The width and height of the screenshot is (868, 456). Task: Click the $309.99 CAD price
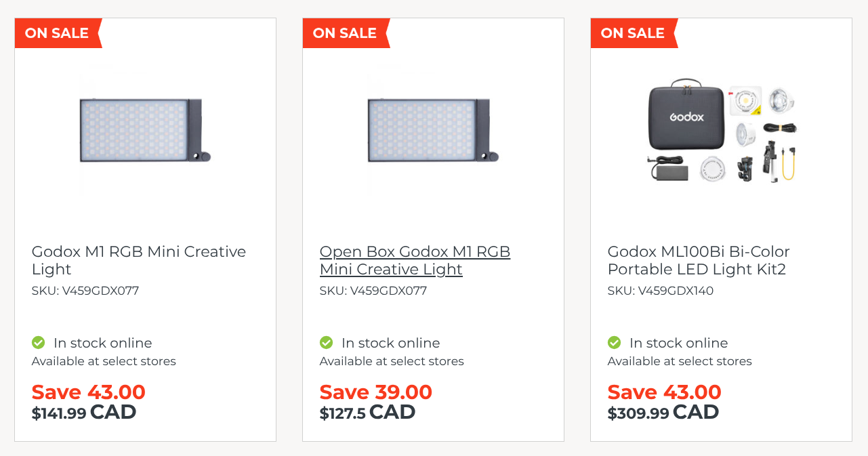(663, 412)
